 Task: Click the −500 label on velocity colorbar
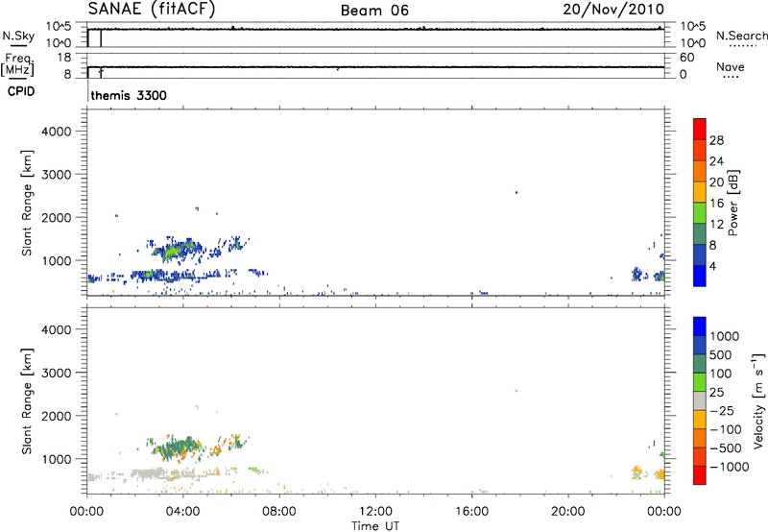click(726, 448)
